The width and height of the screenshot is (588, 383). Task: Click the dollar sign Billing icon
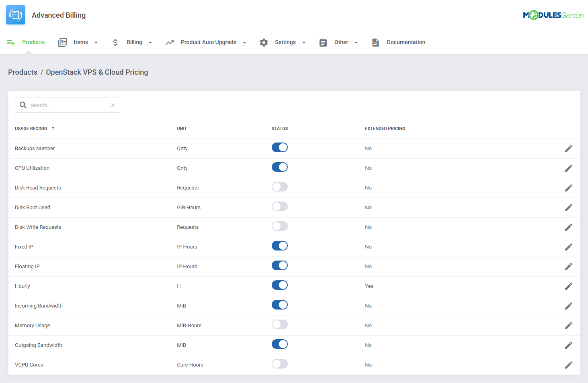tap(115, 42)
